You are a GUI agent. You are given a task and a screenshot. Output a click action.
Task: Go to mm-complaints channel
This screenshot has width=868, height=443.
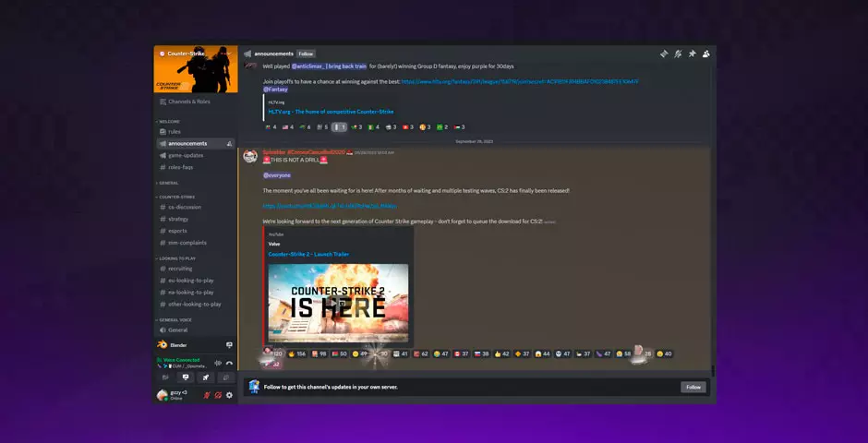point(196,242)
